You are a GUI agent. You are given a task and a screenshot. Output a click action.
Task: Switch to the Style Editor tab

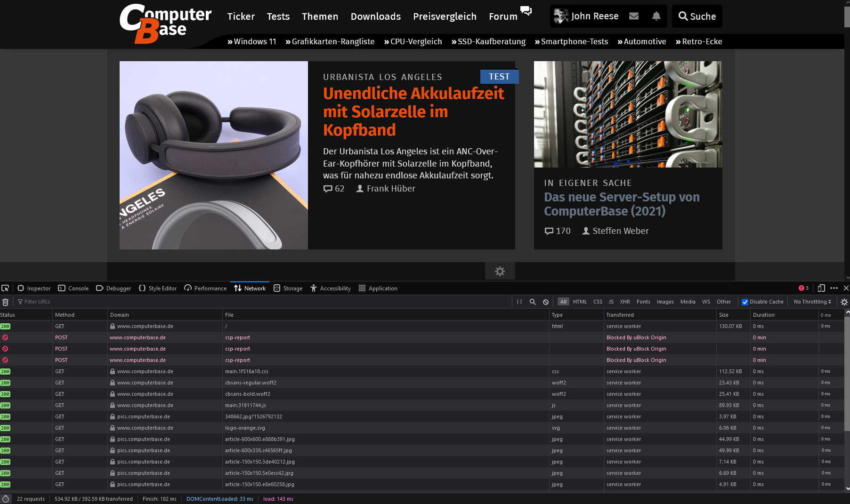tap(158, 288)
